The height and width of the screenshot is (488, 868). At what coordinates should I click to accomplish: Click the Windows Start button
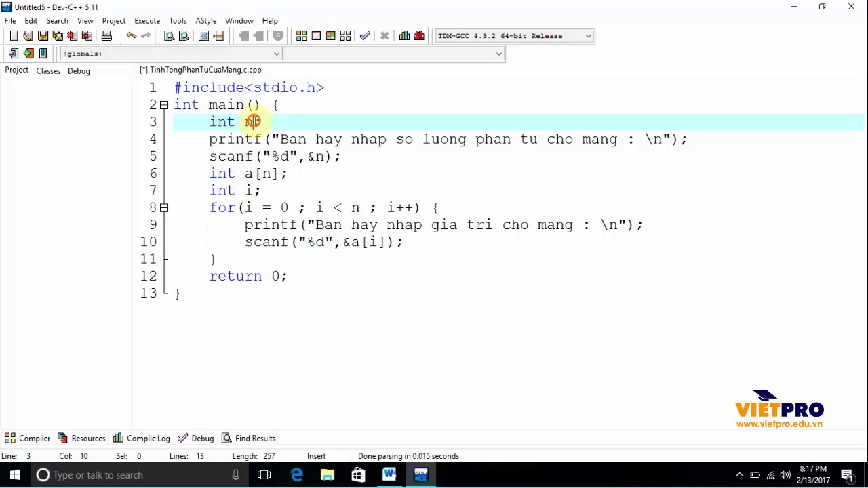click(15, 475)
